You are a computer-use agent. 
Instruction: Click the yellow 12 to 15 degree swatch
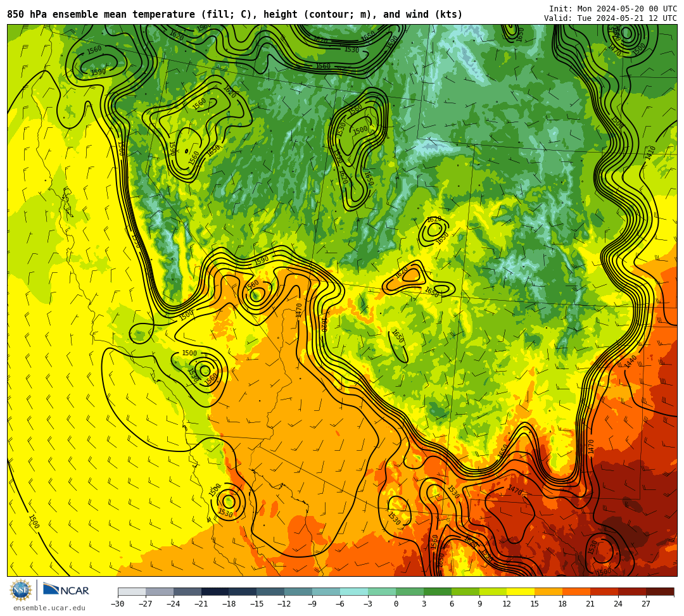click(521, 591)
